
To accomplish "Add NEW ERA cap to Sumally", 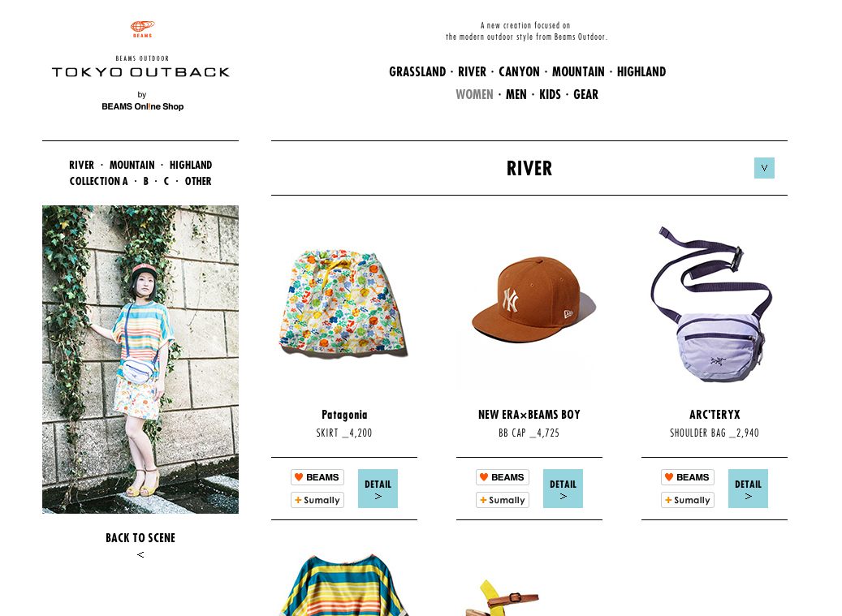I will tap(503, 500).
